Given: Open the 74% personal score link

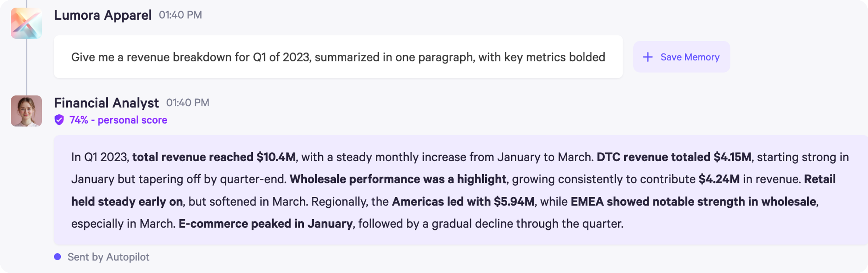Looking at the screenshot, I should point(118,120).
